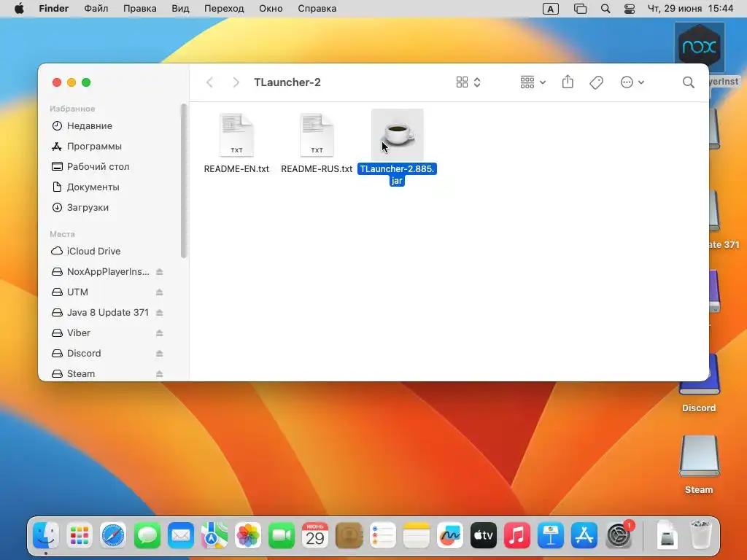Select Java 8 Update 371 in sidebar
The height and width of the screenshot is (560, 747).
[108, 312]
